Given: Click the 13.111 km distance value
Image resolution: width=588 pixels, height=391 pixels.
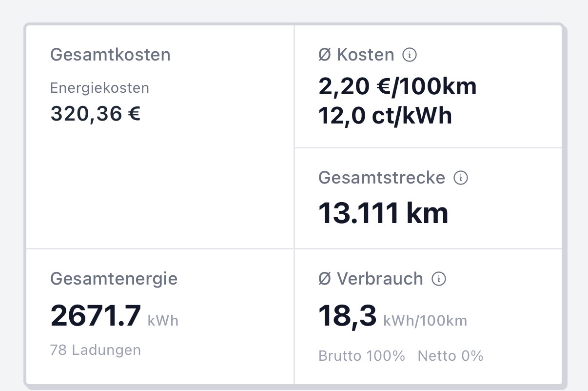Looking at the screenshot, I should tap(383, 213).
